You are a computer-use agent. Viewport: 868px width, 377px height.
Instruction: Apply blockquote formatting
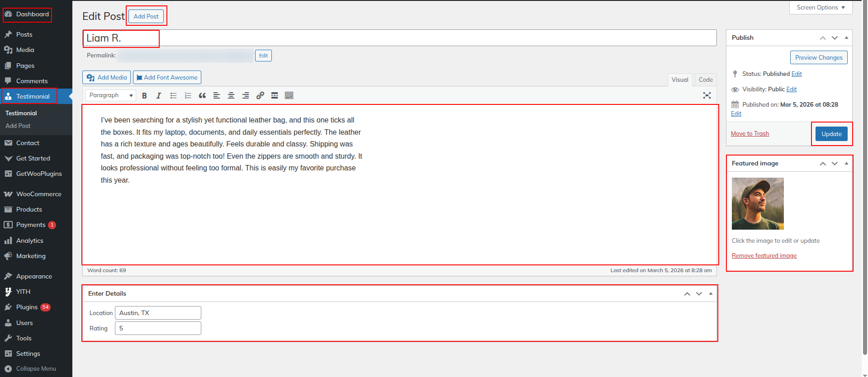click(202, 95)
